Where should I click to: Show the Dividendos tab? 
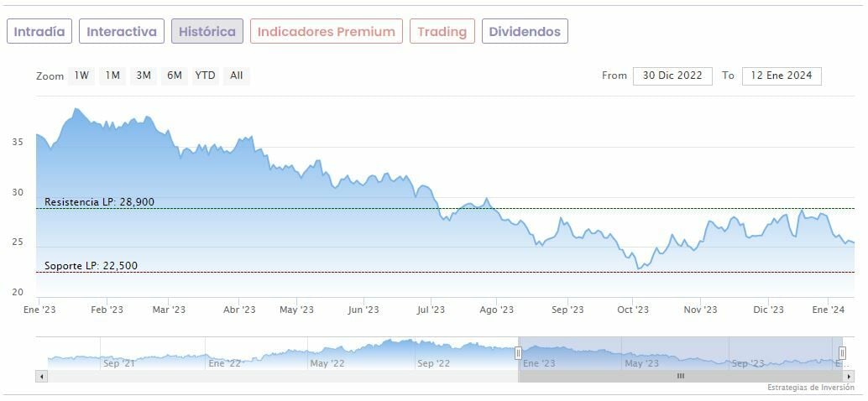click(525, 32)
